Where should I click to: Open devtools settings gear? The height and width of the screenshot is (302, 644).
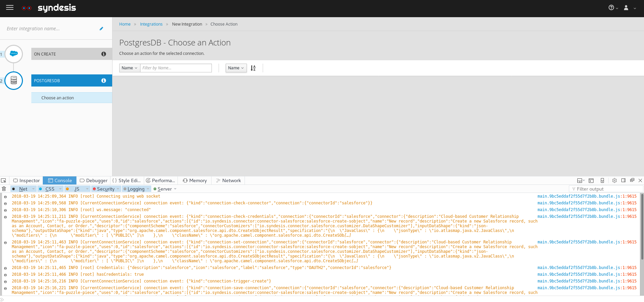tap(614, 180)
